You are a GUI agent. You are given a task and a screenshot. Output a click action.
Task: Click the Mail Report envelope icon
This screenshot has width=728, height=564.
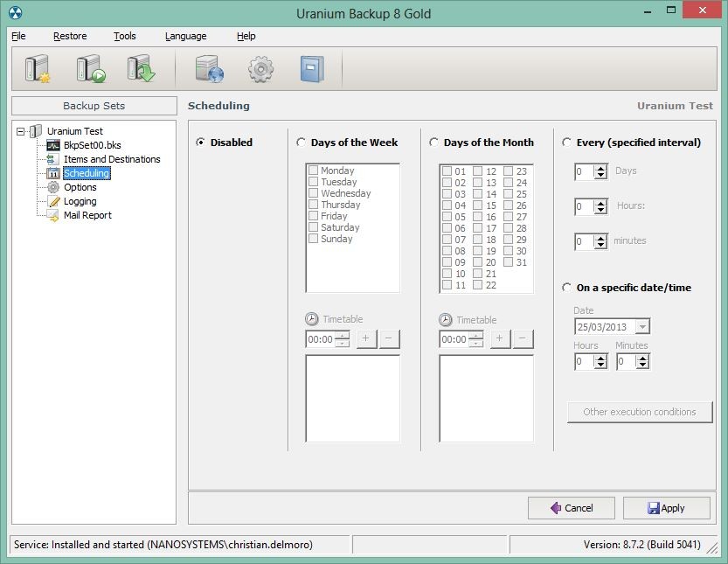pyautogui.click(x=53, y=216)
